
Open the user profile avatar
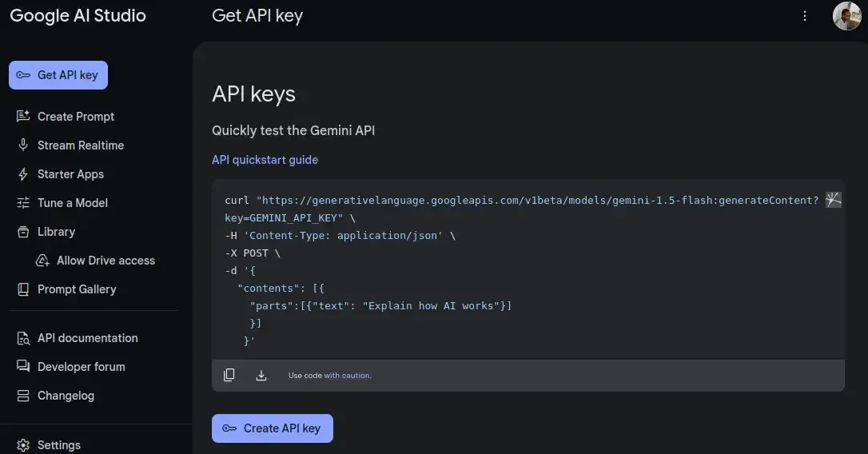846,16
